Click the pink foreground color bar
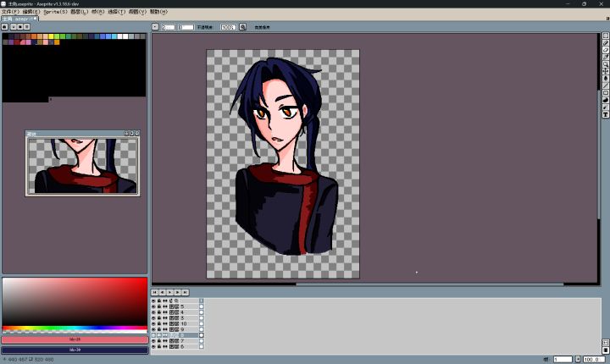 (75, 339)
